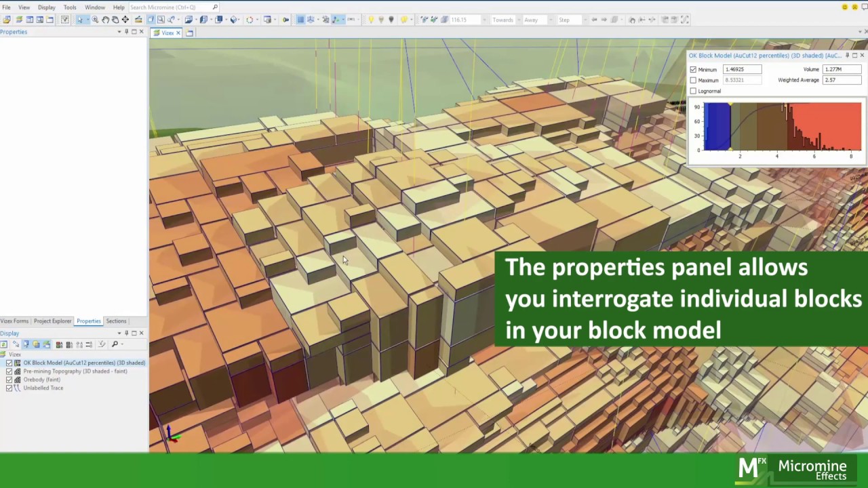The height and width of the screenshot is (488, 868).
Task: Open the Display menu
Action: click(47, 7)
